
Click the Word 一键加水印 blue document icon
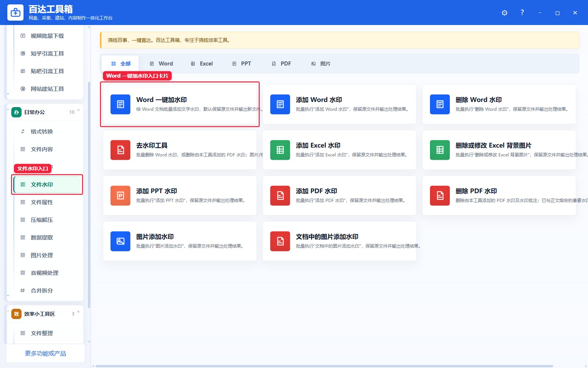[x=121, y=105]
